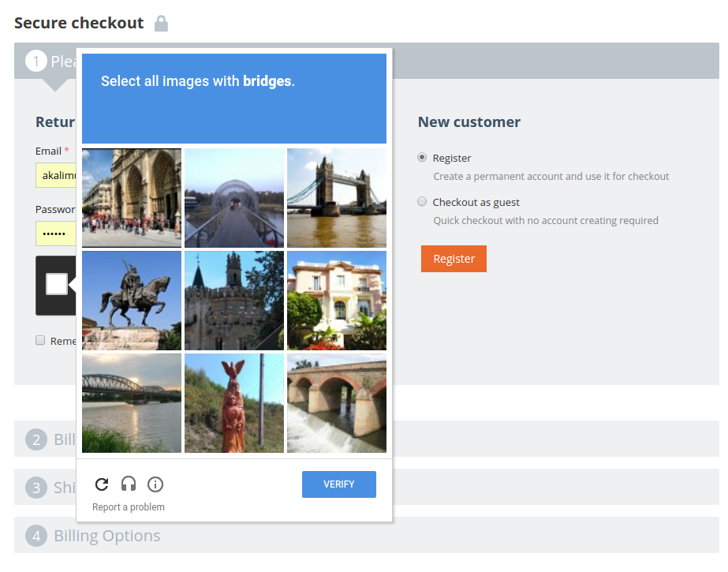Choose the Register radio option
Viewport: 728px width, 572px height.
[422, 157]
